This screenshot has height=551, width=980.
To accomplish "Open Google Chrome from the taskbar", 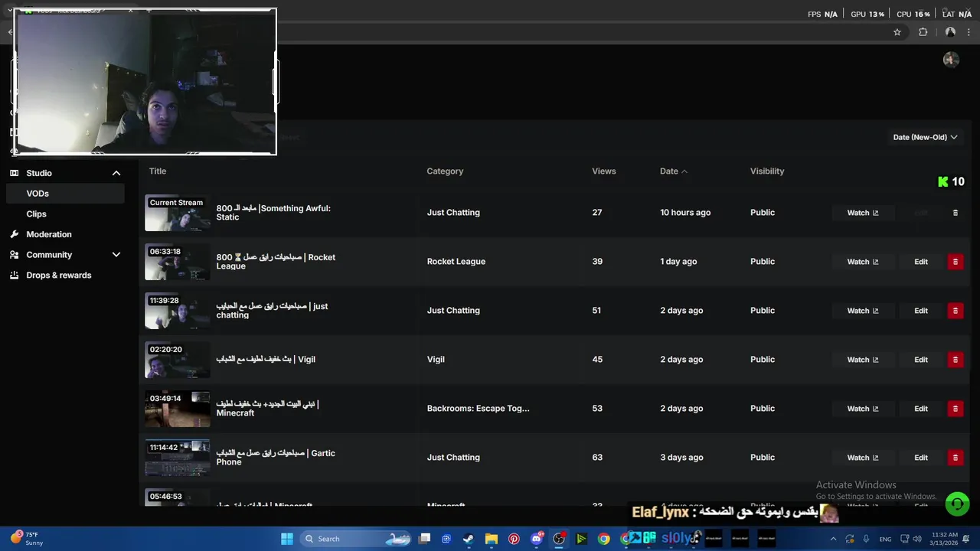I will click(x=604, y=539).
